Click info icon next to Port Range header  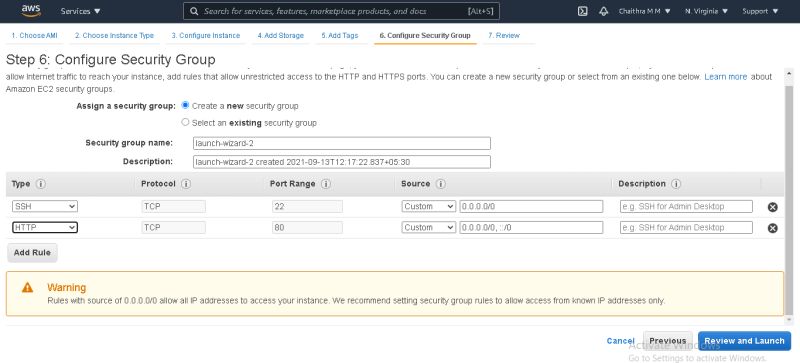[x=326, y=184]
